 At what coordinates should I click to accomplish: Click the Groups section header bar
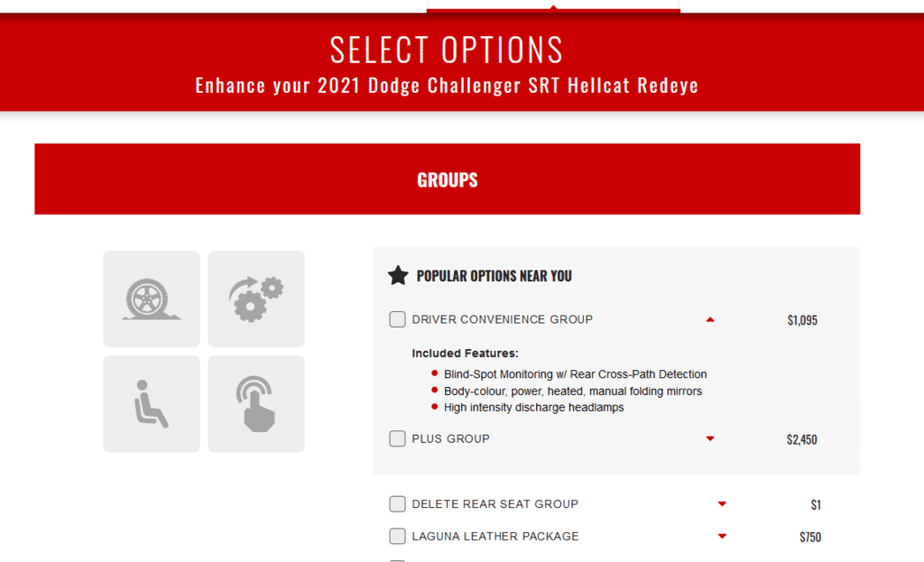click(447, 180)
